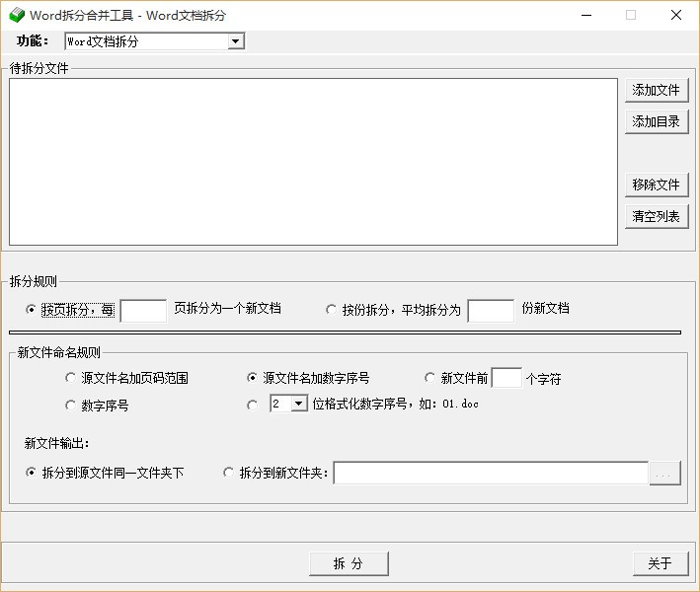Click the 移除文件 button

click(x=657, y=185)
